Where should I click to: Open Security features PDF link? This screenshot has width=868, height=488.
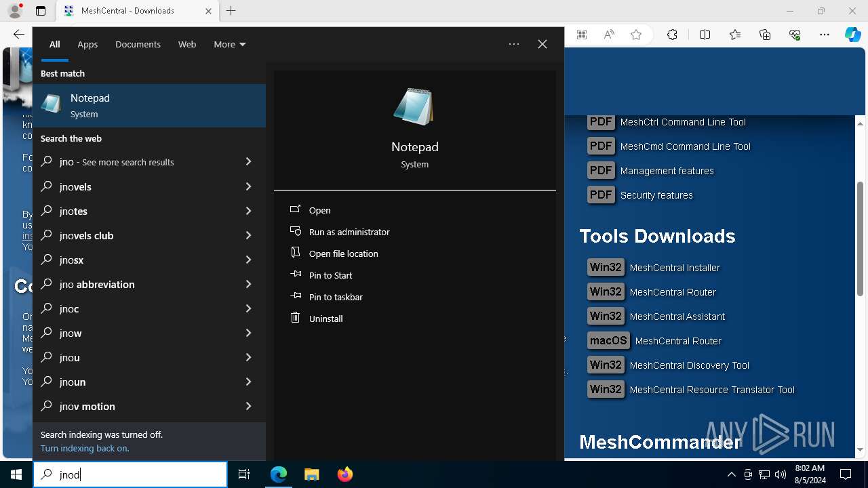tap(656, 195)
